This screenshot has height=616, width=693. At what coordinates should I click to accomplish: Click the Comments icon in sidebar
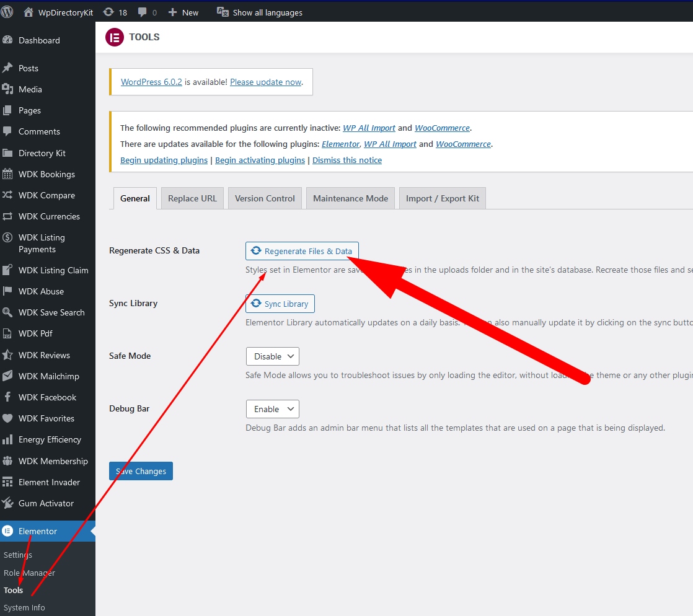[x=7, y=131]
